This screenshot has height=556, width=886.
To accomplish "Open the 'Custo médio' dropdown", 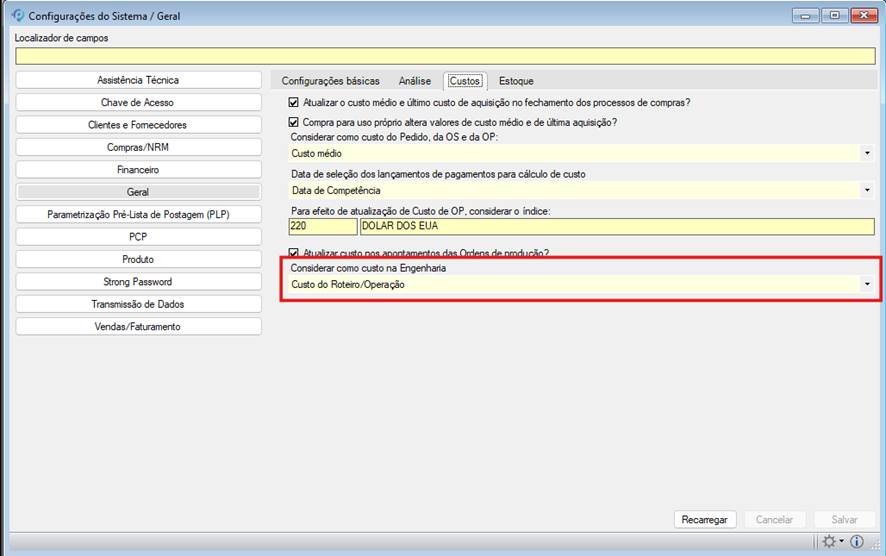I will [866, 154].
